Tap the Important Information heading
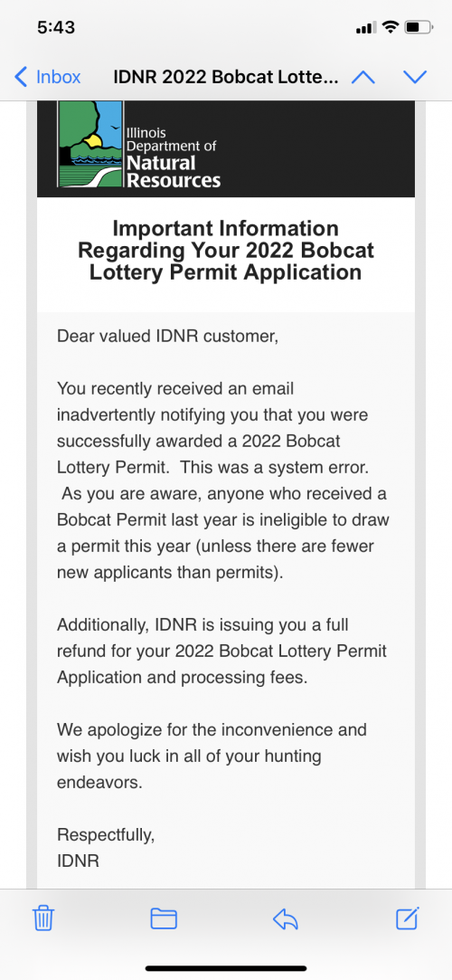The width and height of the screenshot is (452, 980). (x=226, y=250)
